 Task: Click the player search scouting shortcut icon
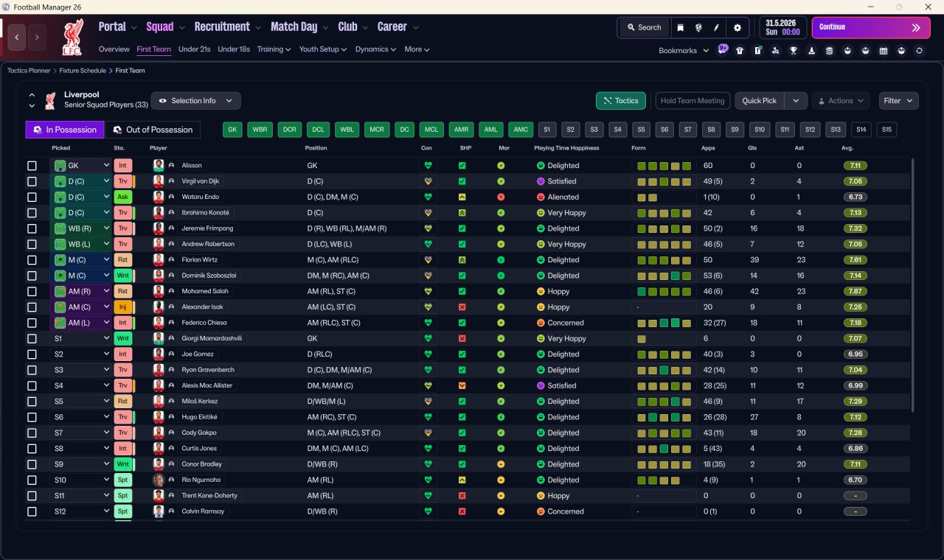[775, 51]
